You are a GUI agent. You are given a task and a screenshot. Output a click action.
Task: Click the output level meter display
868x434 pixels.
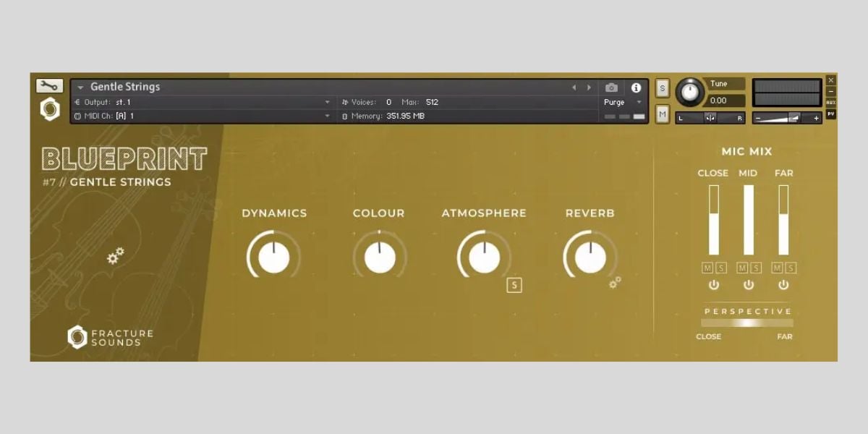[x=788, y=93]
